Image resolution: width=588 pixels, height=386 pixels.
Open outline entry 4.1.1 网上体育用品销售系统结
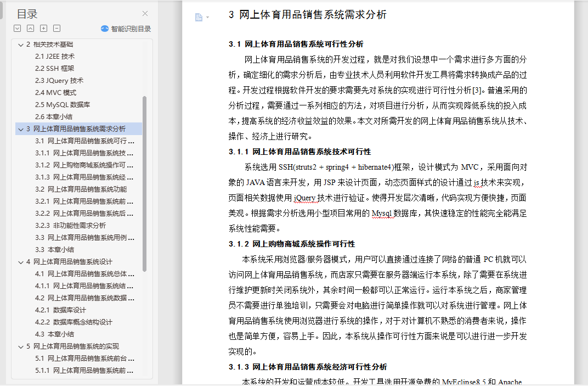[84, 286]
